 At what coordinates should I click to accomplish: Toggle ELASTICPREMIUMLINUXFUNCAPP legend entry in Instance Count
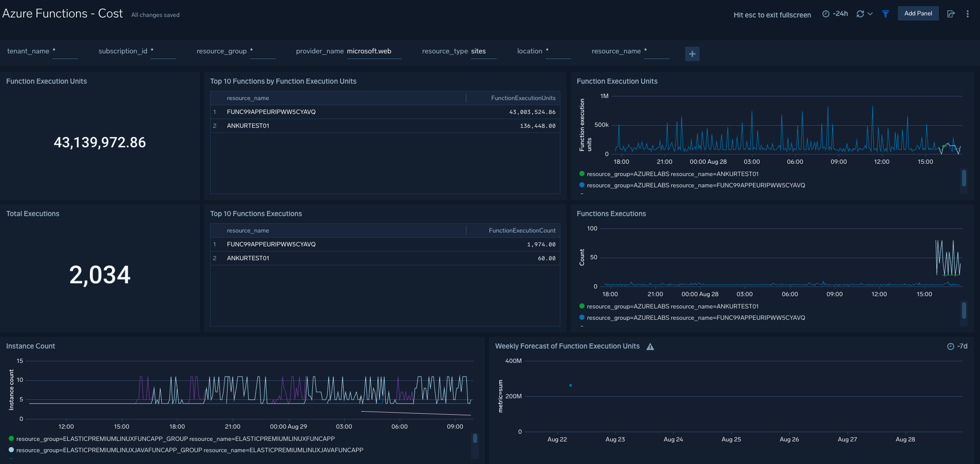coord(172,439)
